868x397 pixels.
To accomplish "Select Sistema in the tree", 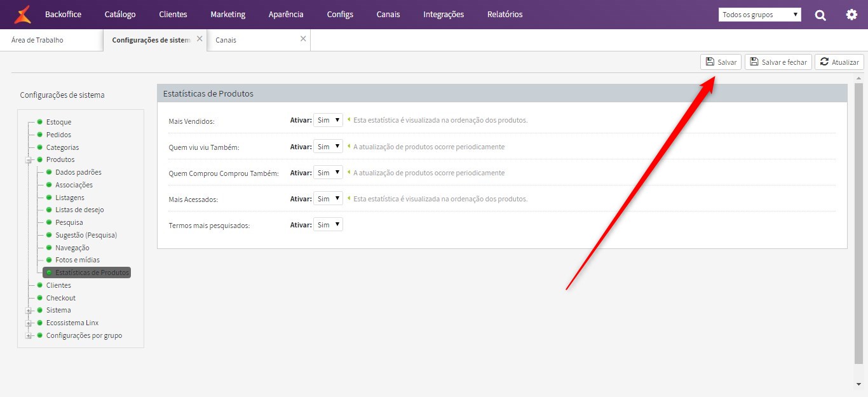I will [x=58, y=311].
